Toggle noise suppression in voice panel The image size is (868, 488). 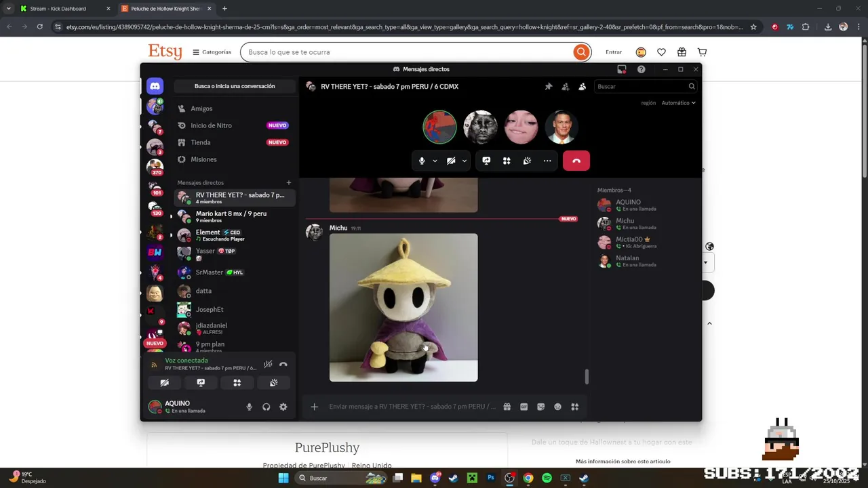(x=268, y=364)
